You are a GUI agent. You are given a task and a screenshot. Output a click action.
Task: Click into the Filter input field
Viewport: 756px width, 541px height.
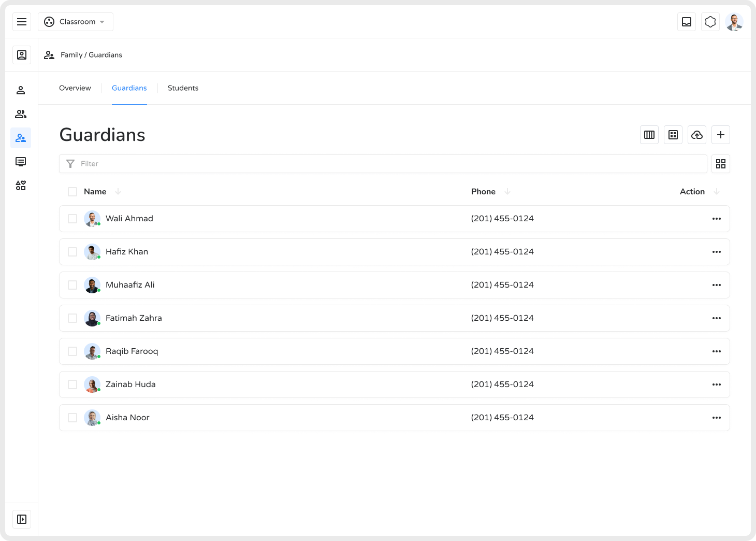(x=383, y=164)
